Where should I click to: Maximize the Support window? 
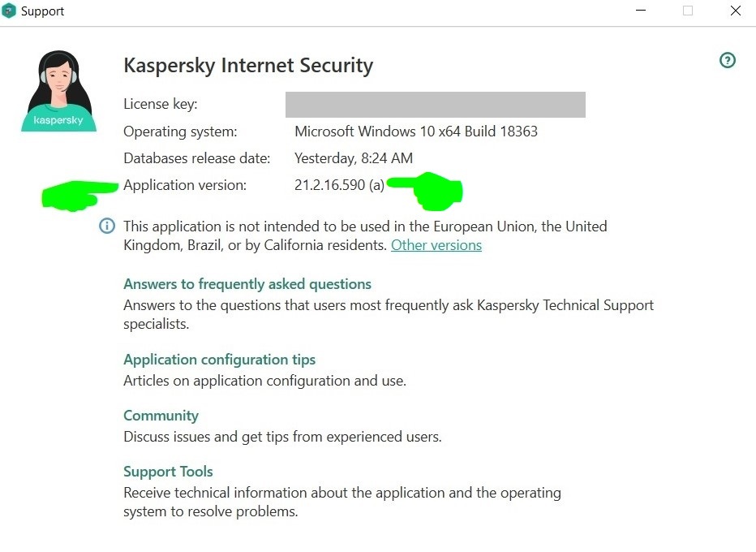(x=688, y=11)
